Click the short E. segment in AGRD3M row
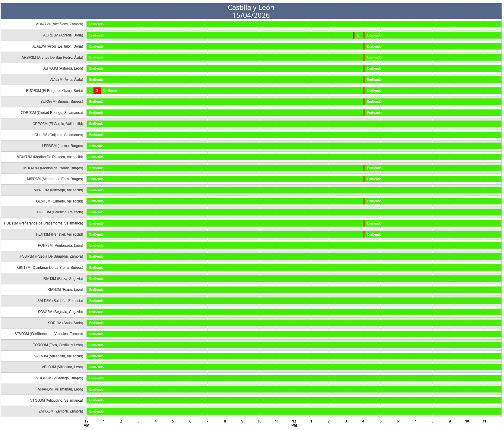504x430 pixels. click(358, 36)
